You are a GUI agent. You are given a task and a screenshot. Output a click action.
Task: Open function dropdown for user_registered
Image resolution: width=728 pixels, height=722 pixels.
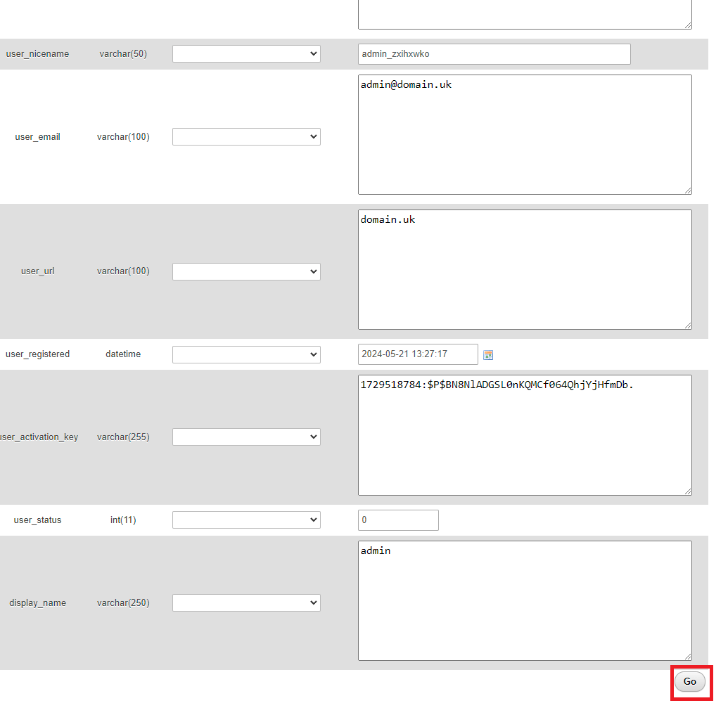coord(247,354)
